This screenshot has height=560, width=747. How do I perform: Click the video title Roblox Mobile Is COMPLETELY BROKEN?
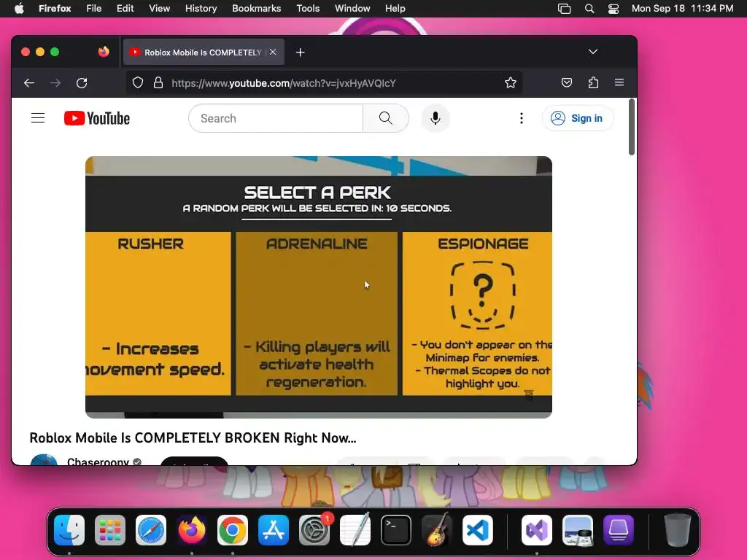(193, 438)
